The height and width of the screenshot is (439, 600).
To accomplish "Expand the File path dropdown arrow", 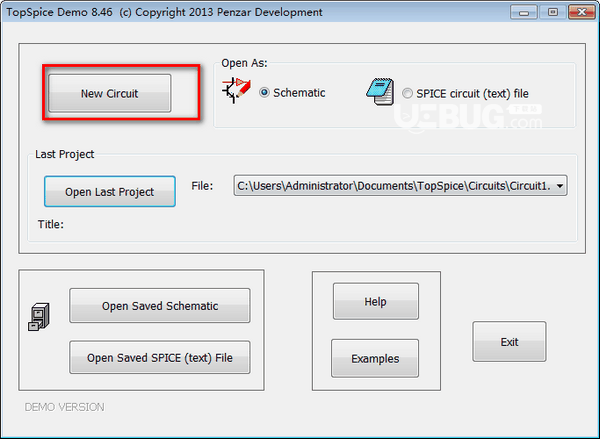I will (560, 186).
